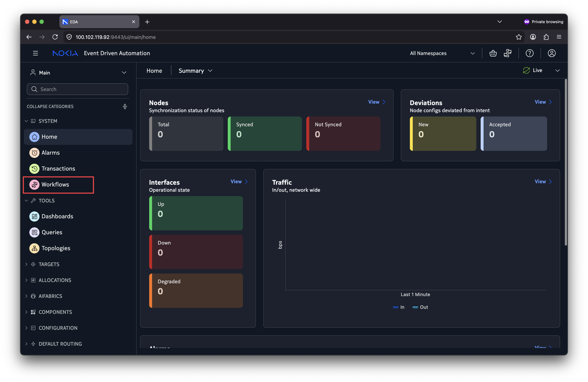
Task: Click the Alarms clock icon
Action: point(34,153)
